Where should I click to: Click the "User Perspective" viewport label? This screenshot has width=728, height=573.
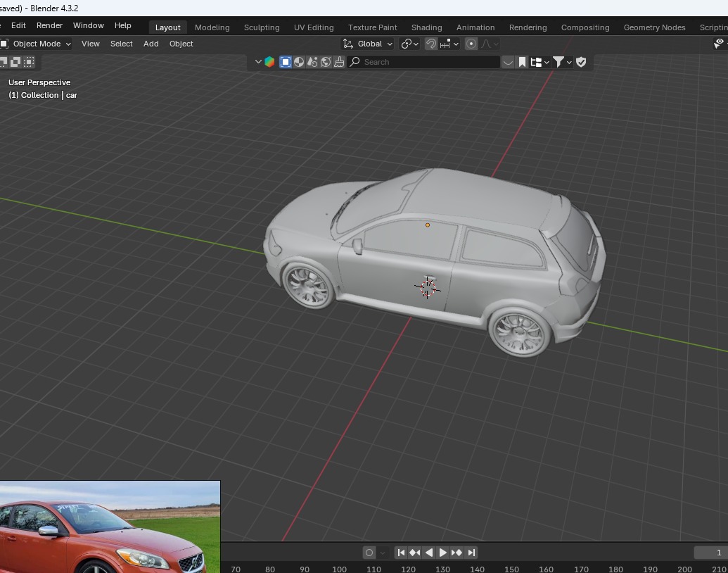[x=39, y=82]
